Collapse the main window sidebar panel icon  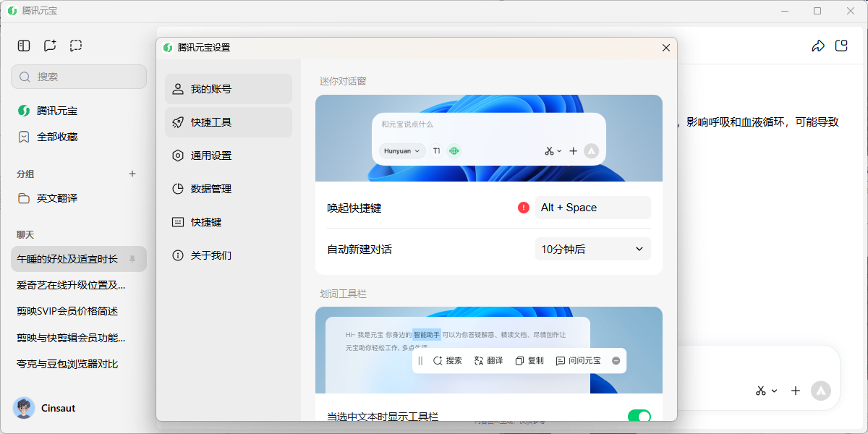[x=24, y=46]
